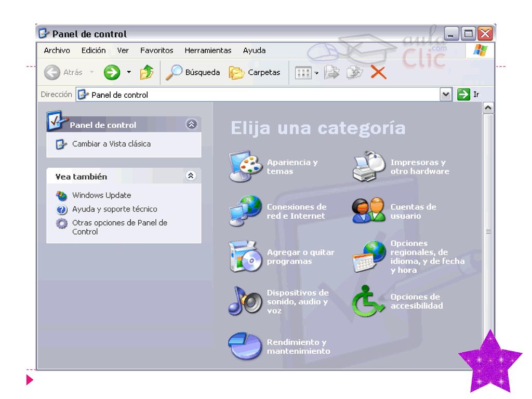Click the red X delete icon
Viewport: 532px width, 399px height.
(x=379, y=72)
